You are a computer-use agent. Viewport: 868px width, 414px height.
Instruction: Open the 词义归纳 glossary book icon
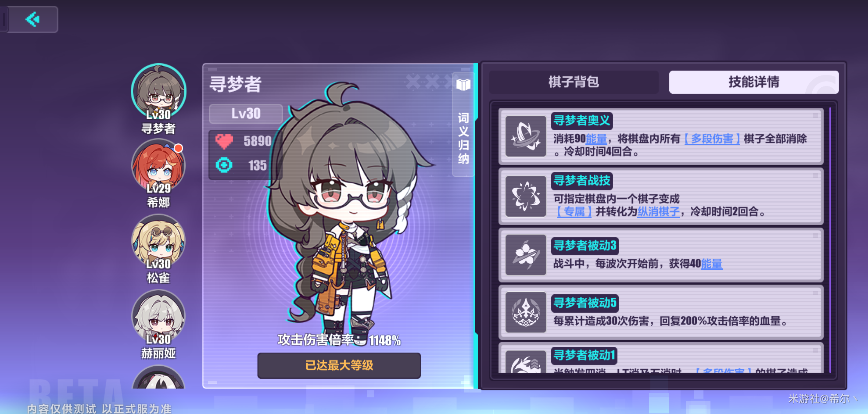463,85
